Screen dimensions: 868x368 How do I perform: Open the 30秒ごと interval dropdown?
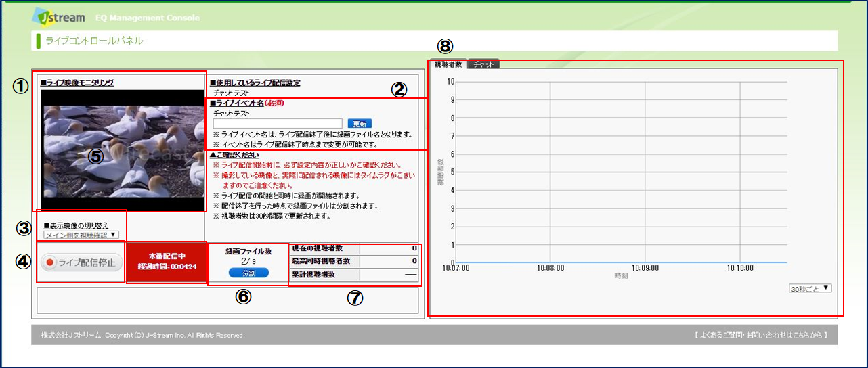810,288
